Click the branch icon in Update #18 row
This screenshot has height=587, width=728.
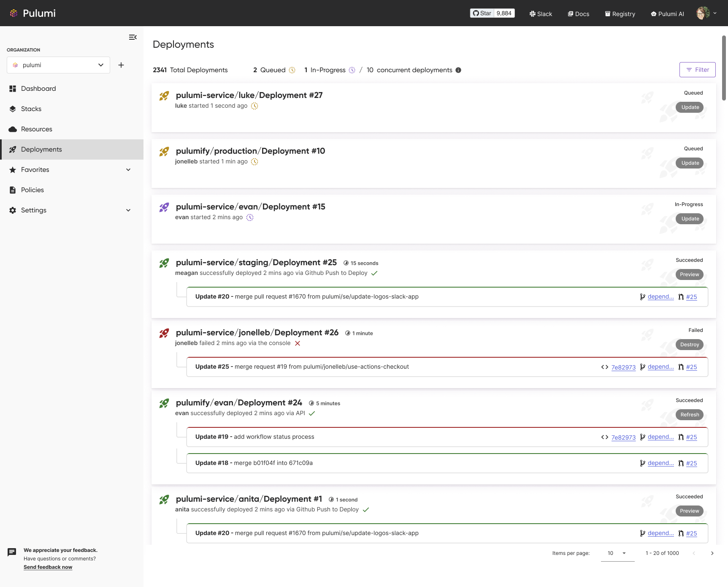[x=642, y=463]
